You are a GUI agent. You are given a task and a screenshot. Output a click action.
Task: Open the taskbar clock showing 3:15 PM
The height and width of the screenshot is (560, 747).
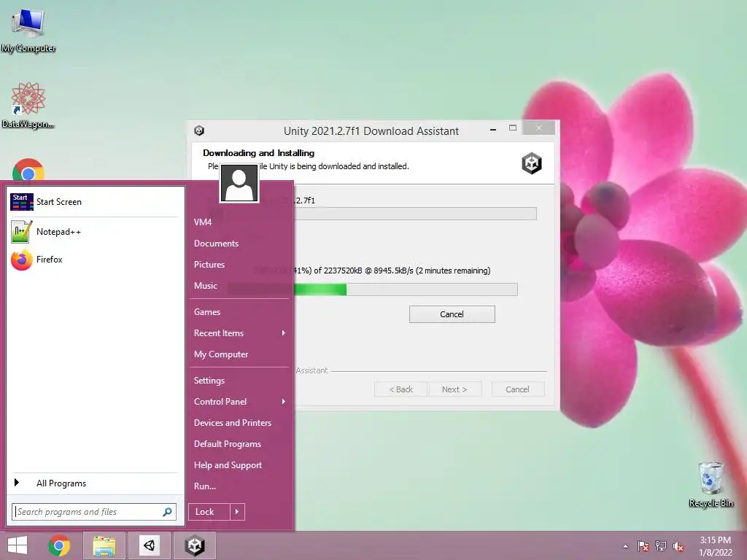(715, 546)
